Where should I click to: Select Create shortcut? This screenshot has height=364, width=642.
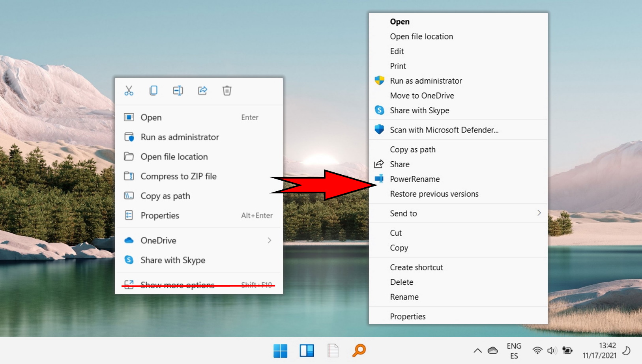[x=458, y=267]
